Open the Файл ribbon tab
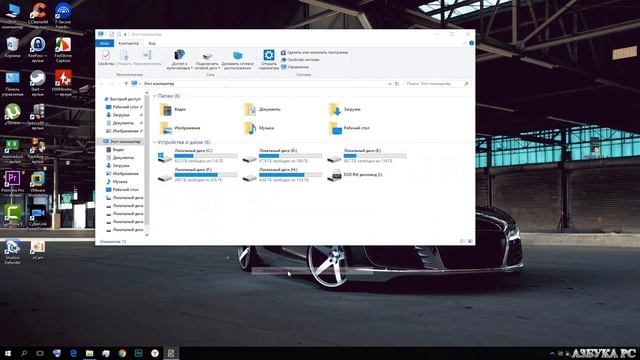640x360 pixels. point(104,43)
